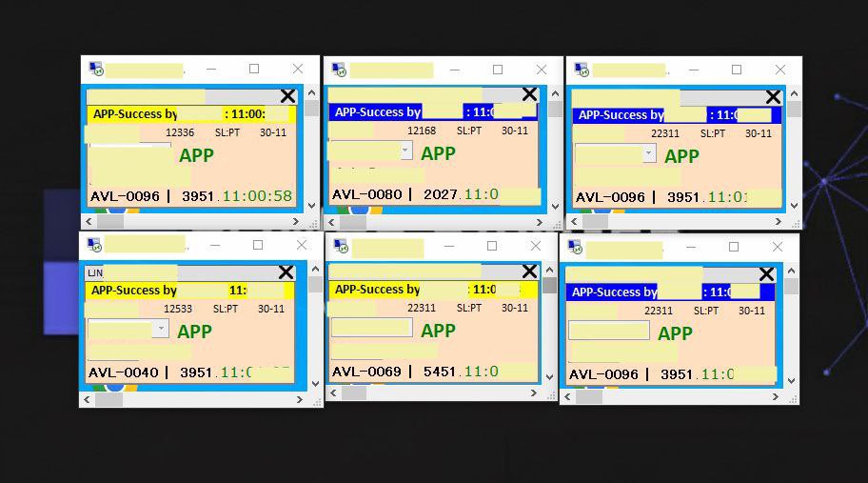868x483 pixels.
Task: Click the 'LJN' title text in 12533 window
Action: pyautogui.click(x=95, y=272)
